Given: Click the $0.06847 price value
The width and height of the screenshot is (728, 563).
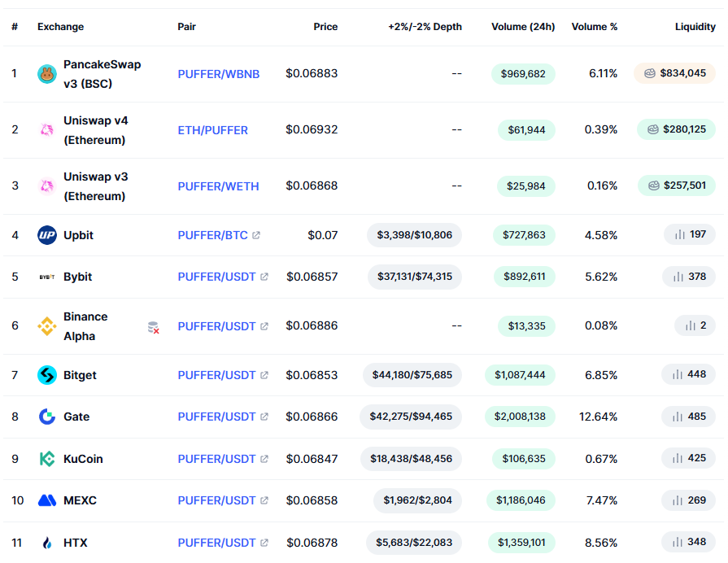Looking at the screenshot, I should 312,459.
